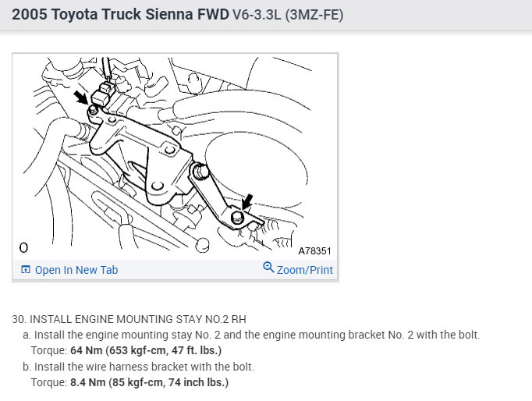Click the round bolt below the bracket
The image size is (532, 401).
coord(202,244)
